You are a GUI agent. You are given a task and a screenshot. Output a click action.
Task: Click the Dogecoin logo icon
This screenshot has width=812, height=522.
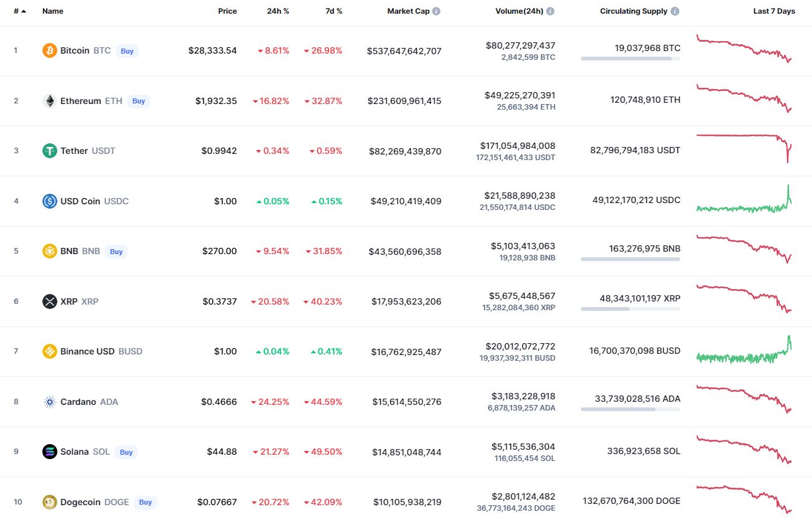(50, 501)
